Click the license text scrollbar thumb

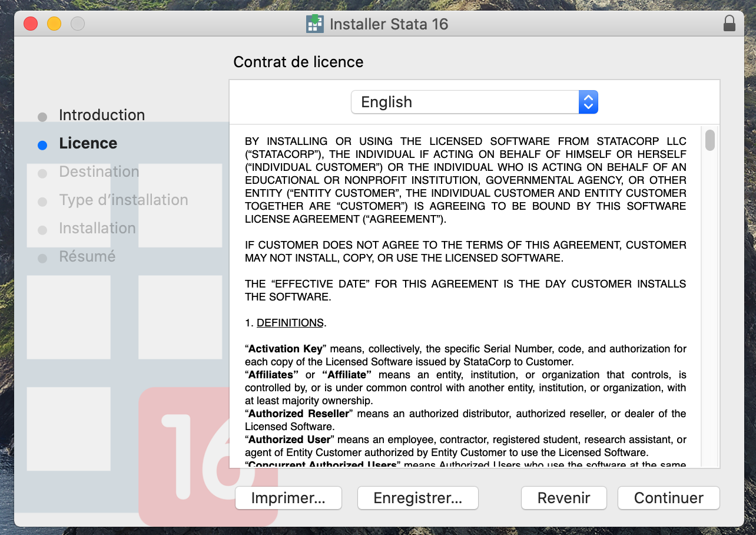click(x=710, y=140)
